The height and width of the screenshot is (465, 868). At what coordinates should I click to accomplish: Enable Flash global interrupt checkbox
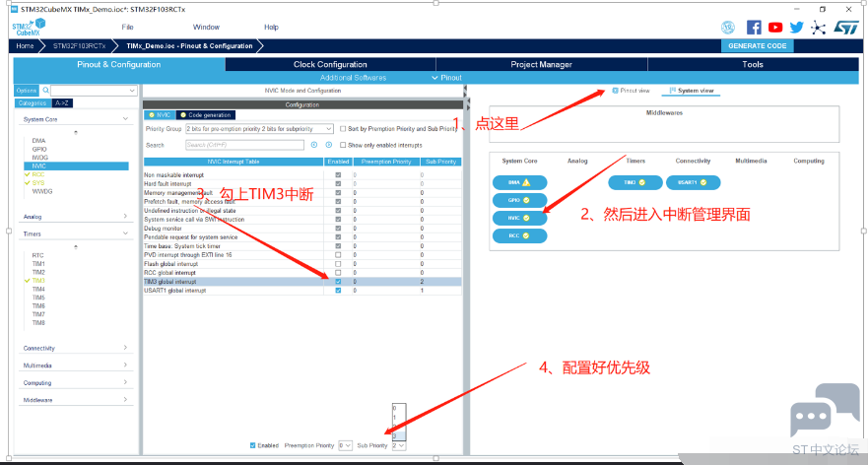[338, 264]
